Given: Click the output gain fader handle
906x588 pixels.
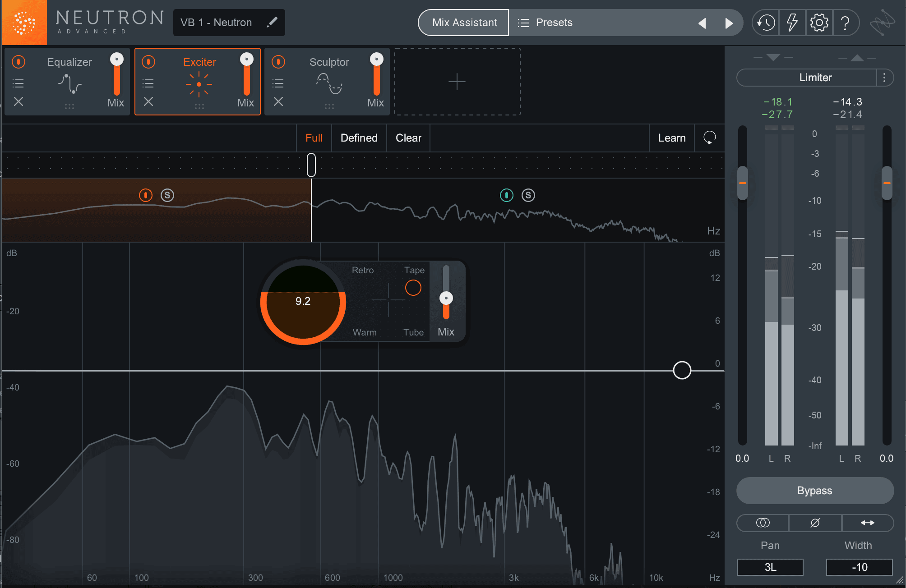Looking at the screenshot, I should [x=887, y=183].
